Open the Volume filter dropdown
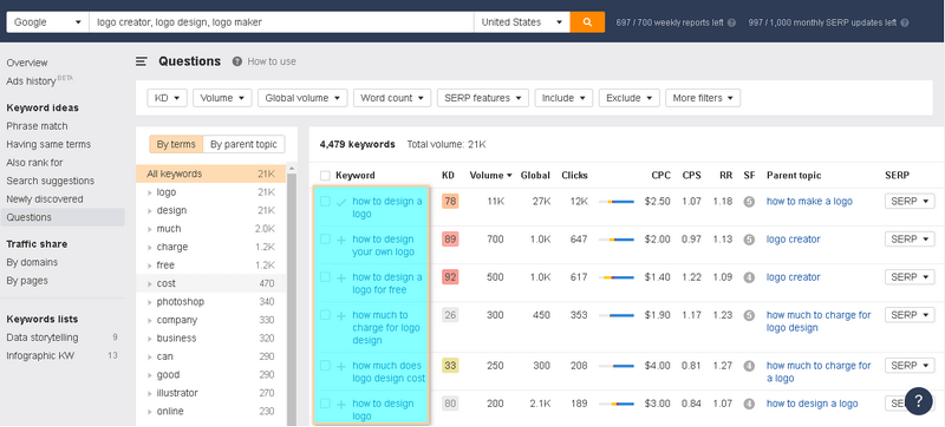Screen dimensions: 945x427 tap(222, 98)
